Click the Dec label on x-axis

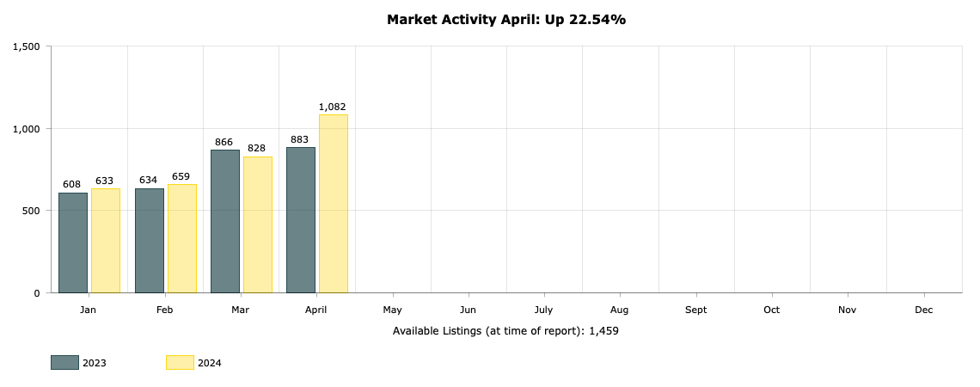[923, 310]
